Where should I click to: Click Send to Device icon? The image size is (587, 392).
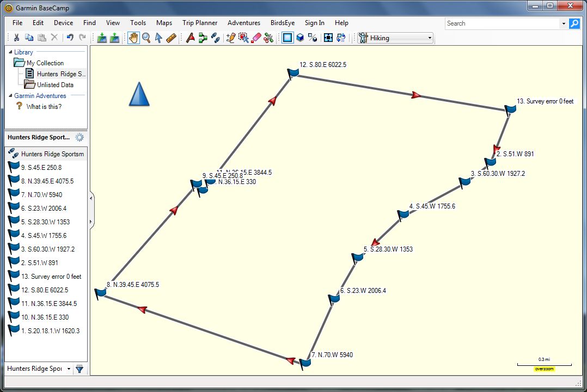click(102, 38)
